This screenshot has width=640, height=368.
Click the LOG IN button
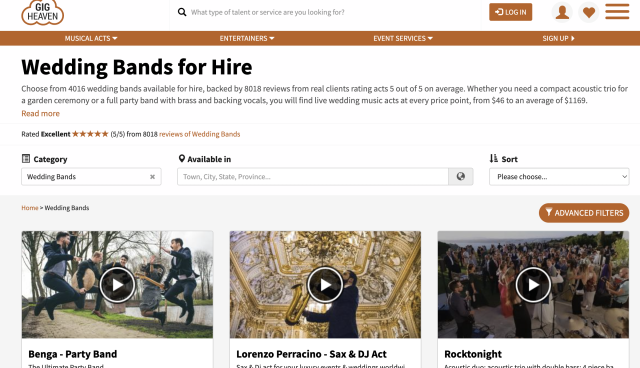[511, 12]
